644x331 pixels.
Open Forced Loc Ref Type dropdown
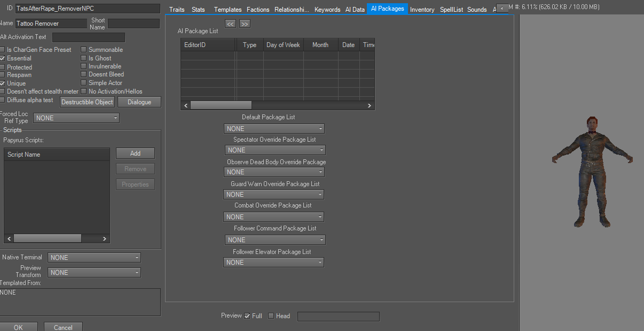pyautogui.click(x=76, y=118)
